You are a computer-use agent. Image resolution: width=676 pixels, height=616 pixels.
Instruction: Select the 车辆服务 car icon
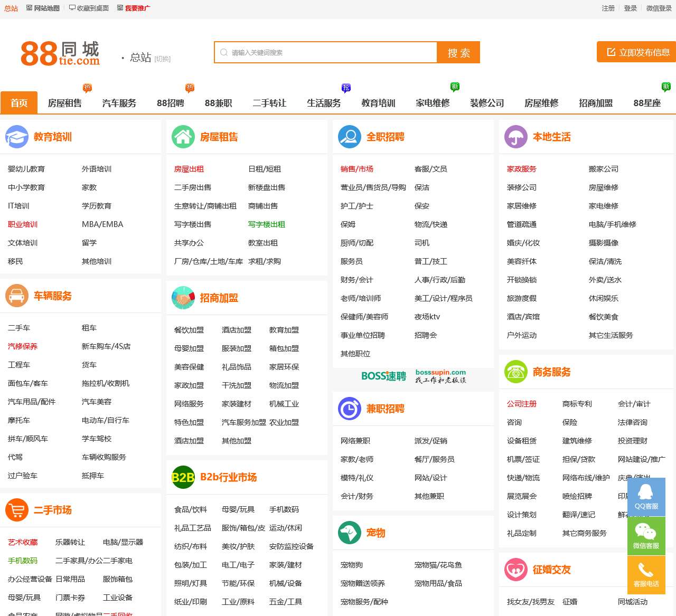(x=17, y=295)
